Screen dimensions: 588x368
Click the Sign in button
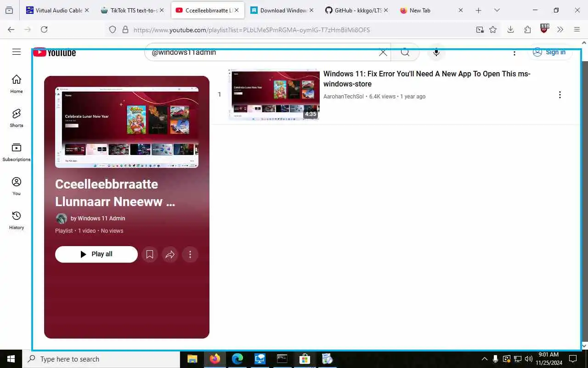(549, 52)
